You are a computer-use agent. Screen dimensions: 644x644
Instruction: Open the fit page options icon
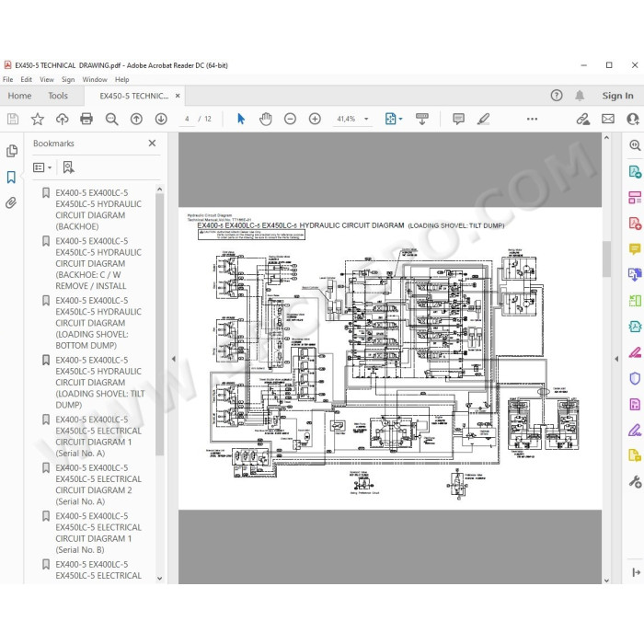pos(394,119)
